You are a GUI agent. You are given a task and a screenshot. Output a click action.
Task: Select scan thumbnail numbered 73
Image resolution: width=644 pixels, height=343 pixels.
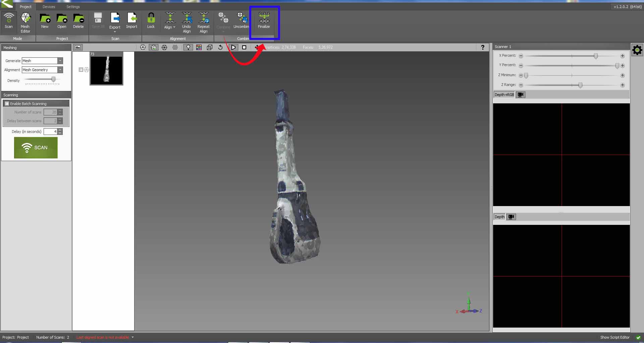[106, 68]
